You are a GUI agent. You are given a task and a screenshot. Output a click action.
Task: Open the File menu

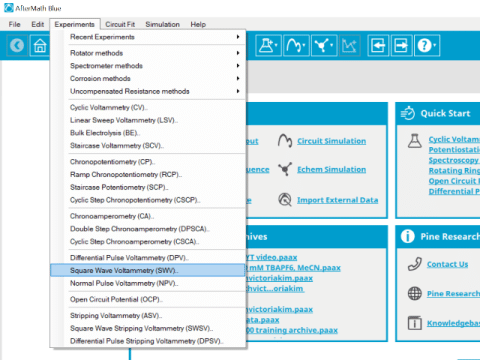coord(14,24)
